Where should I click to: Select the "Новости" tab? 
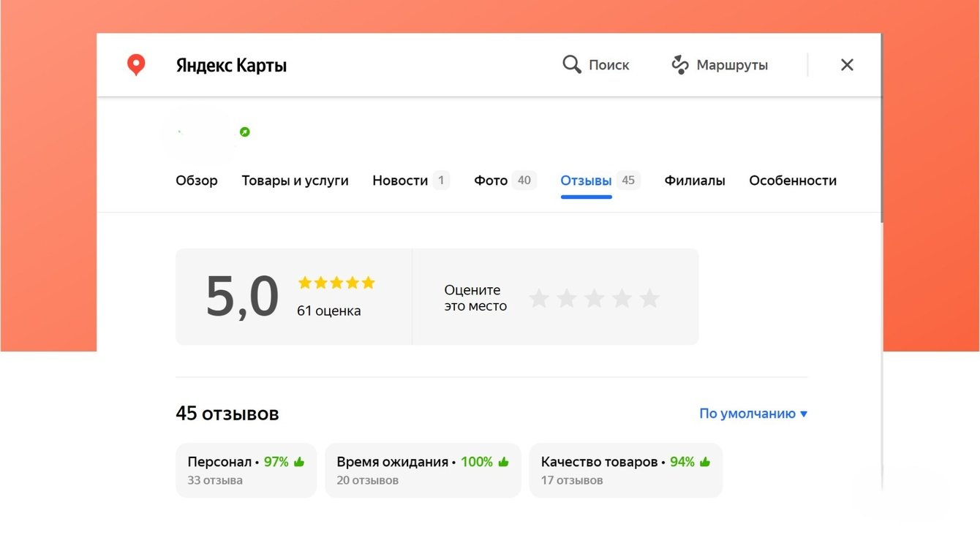tap(400, 180)
